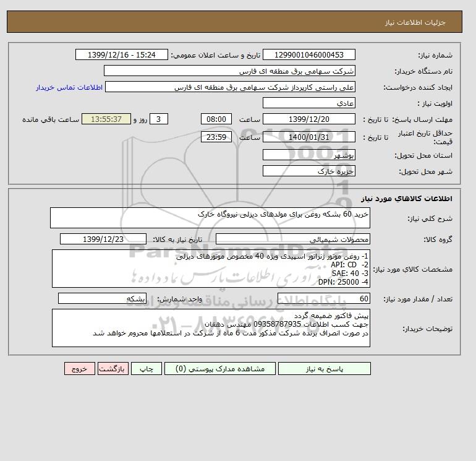
Task: Click the goods specification text area
Action: click(x=211, y=269)
